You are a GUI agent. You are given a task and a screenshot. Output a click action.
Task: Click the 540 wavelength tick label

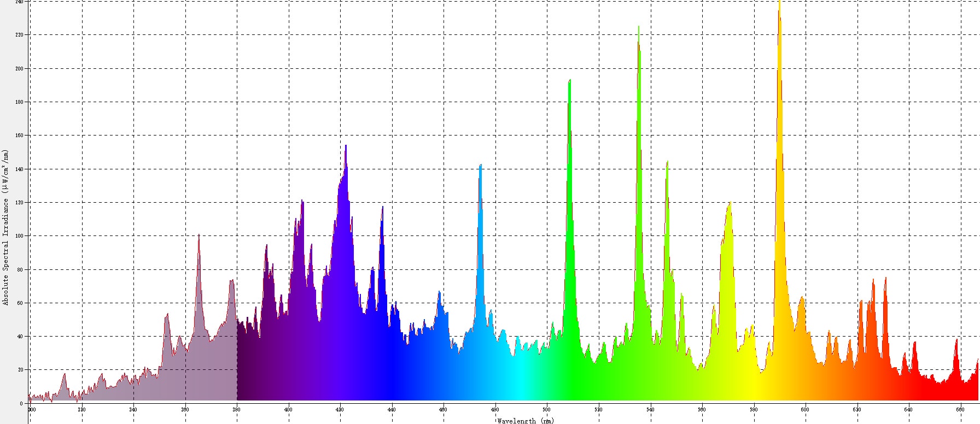tap(650, 409)
